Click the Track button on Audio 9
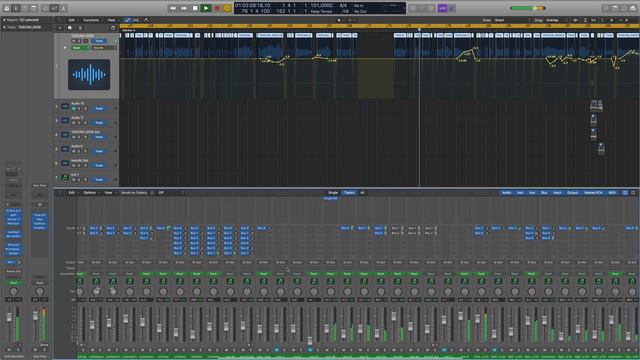The width and height of the screenshot is (640, 360). [x=99, y=151]
